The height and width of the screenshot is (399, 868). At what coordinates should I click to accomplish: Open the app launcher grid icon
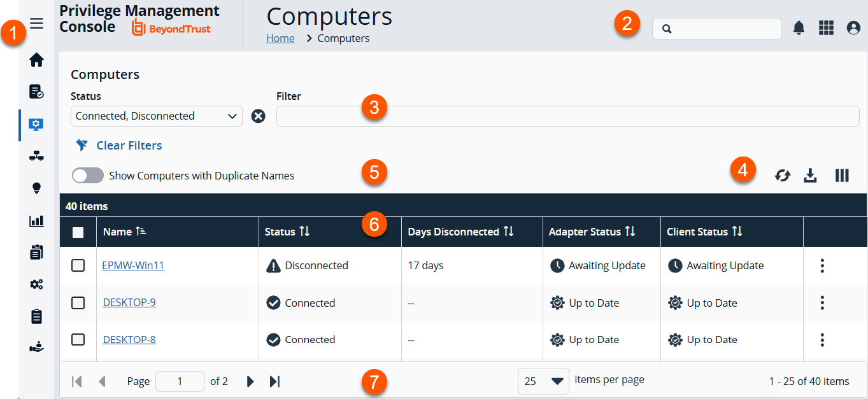point(826,28)
